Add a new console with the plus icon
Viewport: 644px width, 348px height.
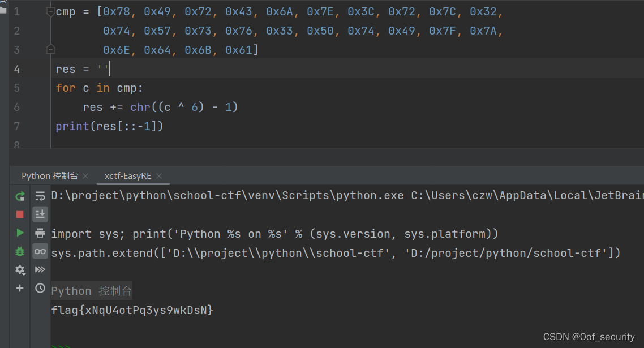tap(20, 288)
